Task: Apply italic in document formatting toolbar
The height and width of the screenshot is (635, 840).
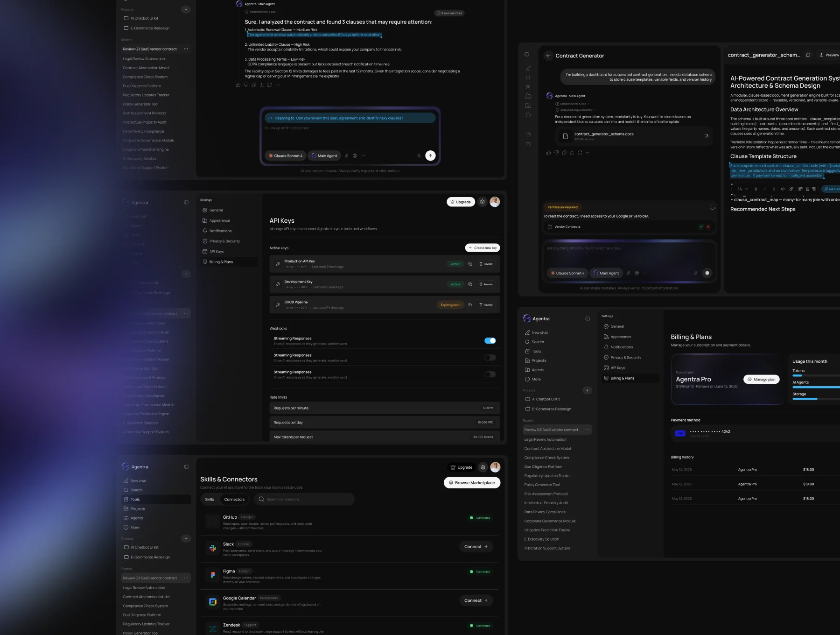Action: click(x=765, y=189)
